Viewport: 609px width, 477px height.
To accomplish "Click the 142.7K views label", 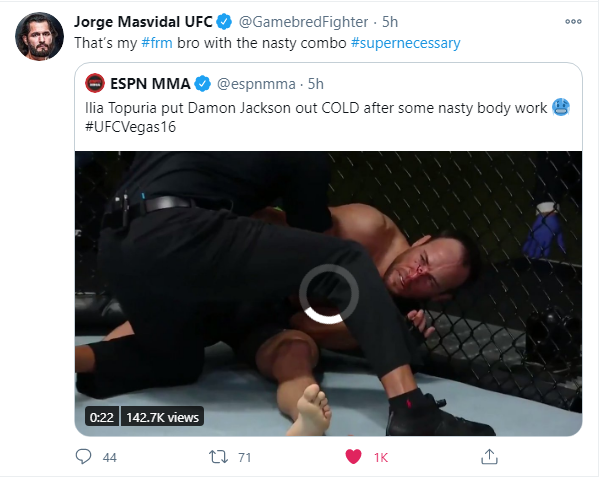I will [x=162, y=417].
